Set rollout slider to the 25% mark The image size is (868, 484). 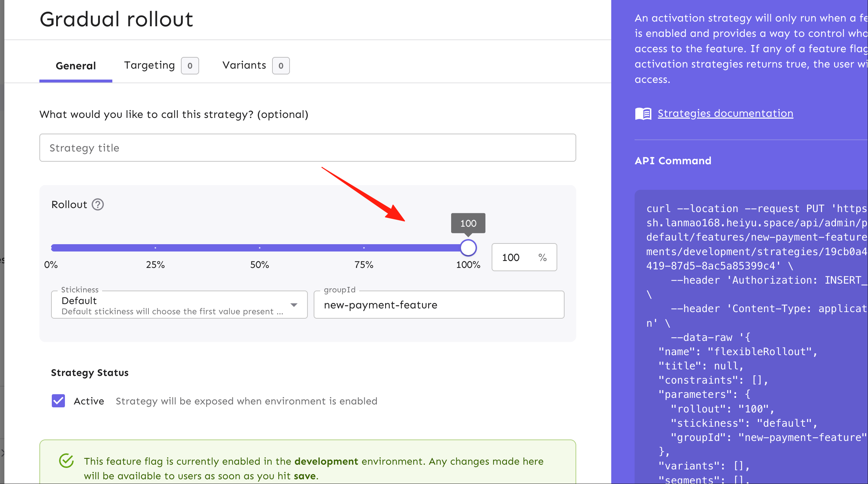155,248
